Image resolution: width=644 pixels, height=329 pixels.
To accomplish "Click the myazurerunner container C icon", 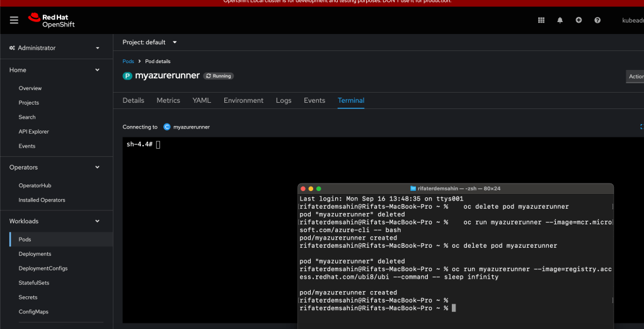I will [167, 127].
